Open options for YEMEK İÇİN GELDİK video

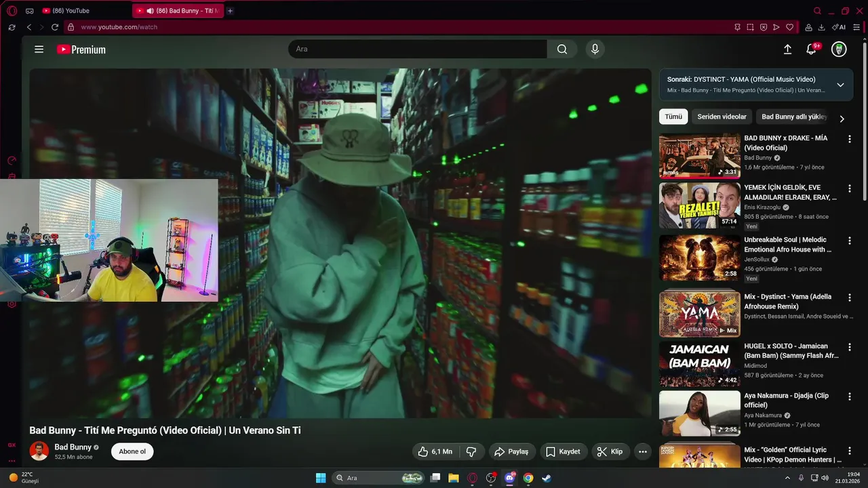point(849,188)
